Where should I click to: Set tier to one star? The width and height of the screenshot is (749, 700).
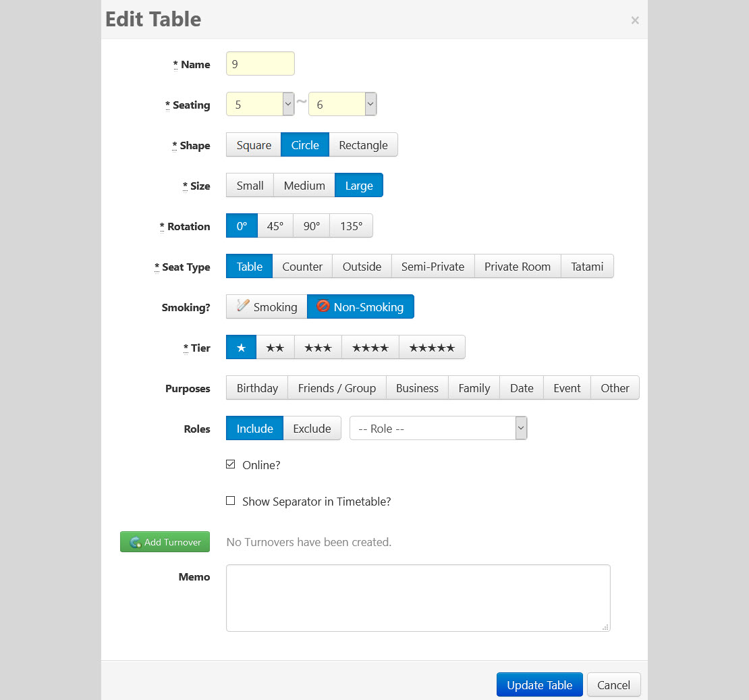(241, 348)
